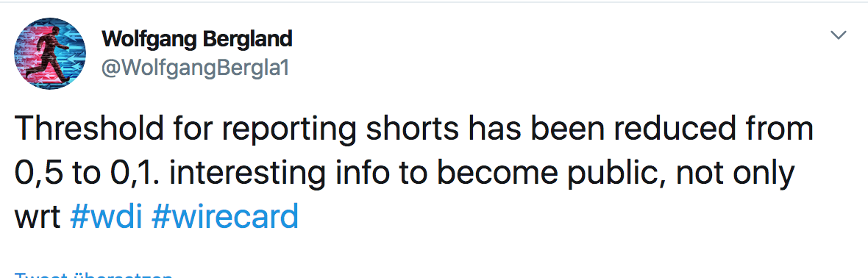The width and height of the screenshot is (868, 278).
Task: Open the #wirecard hashtag
Action: 225,216
